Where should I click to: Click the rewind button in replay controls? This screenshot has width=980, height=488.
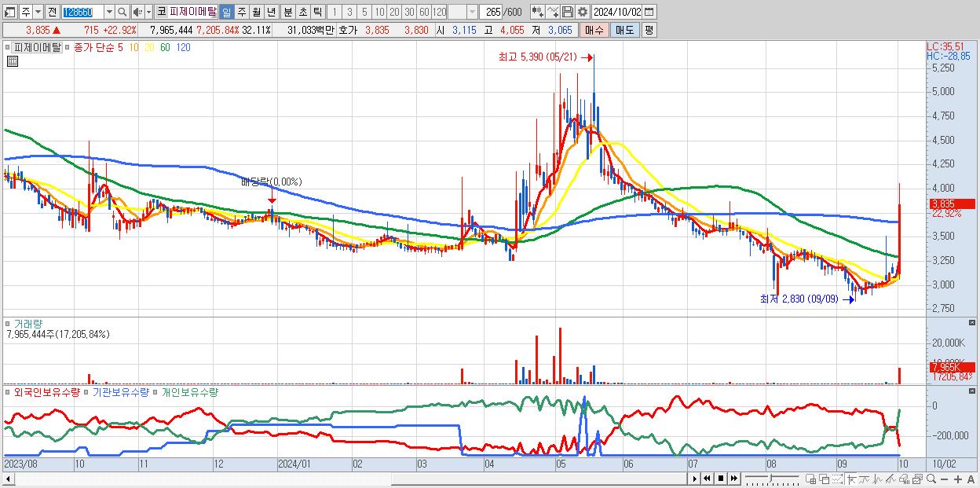[707, 479]
